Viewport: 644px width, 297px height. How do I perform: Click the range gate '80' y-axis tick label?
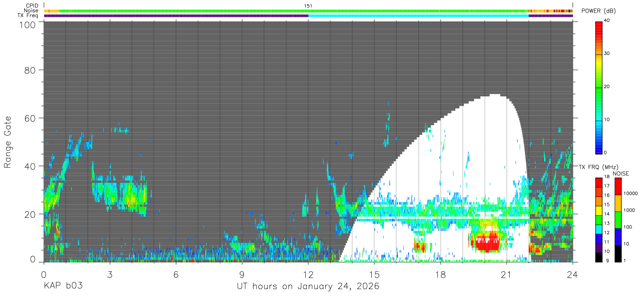[x=29, y=70]
